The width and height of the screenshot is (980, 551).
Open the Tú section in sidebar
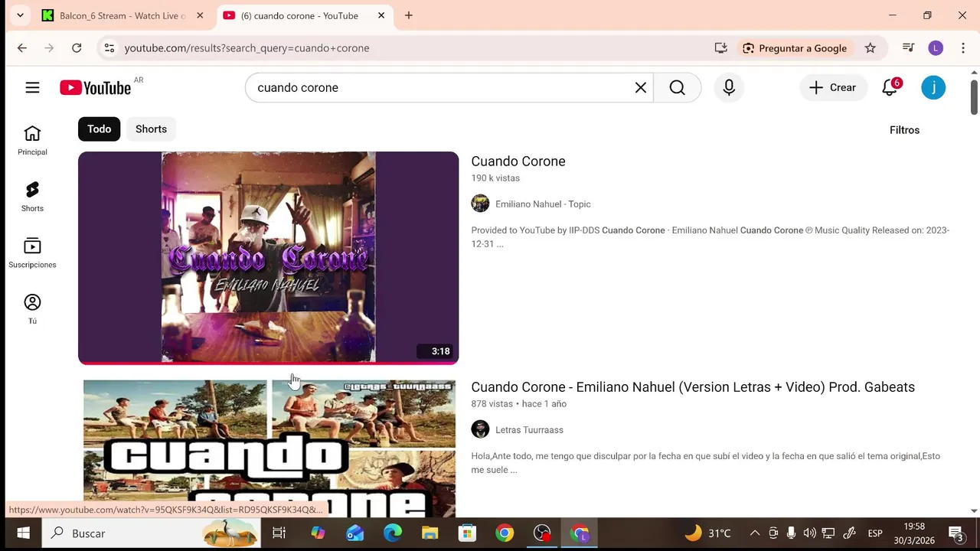pyautogui.click(x=32, y=310)
